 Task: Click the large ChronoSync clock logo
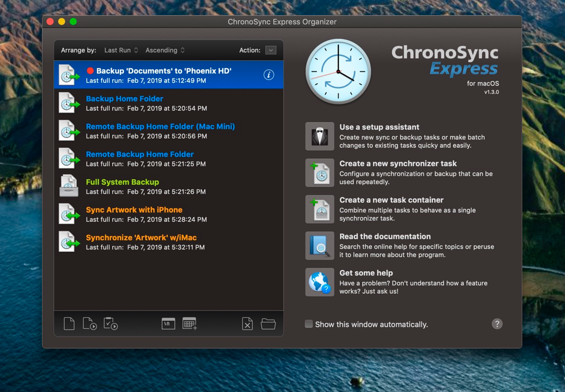point(338,72)
